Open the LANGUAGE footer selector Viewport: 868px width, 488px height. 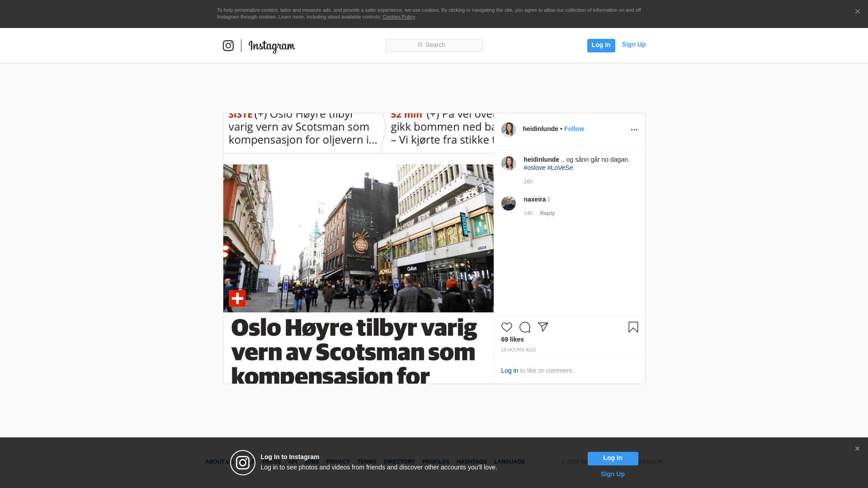(509, 462)
